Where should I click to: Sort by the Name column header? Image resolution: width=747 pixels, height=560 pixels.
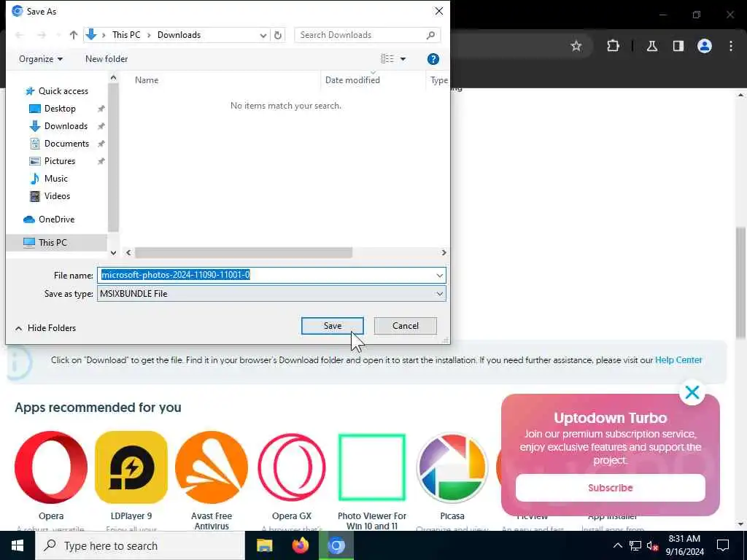click(146, 80)
